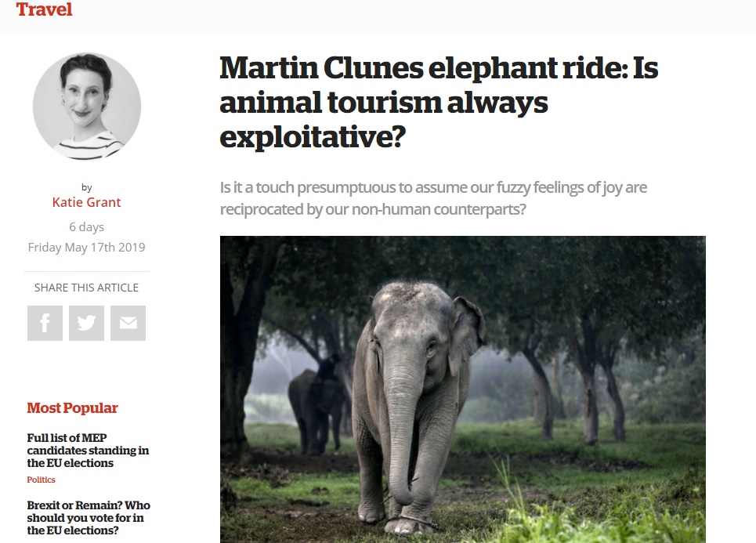
Task: Share article via Twitter bird icon
Action: pyautogui.click(x=86, y=323)
